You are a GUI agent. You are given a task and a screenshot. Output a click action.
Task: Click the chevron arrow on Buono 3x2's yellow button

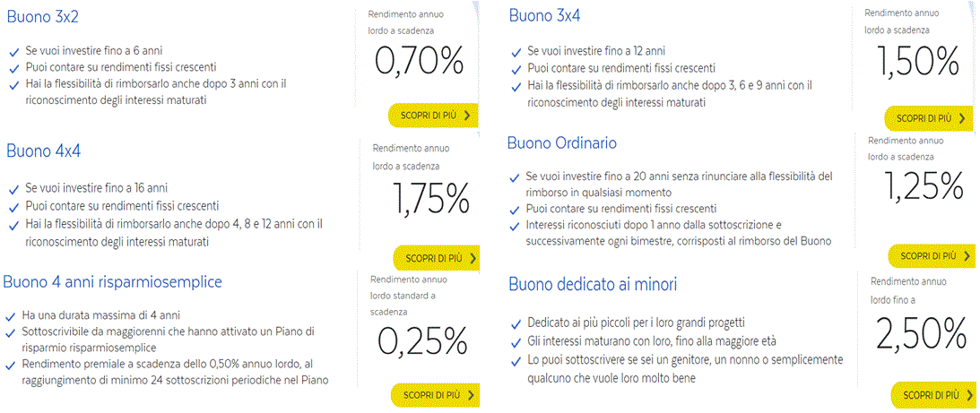(466, 116)
